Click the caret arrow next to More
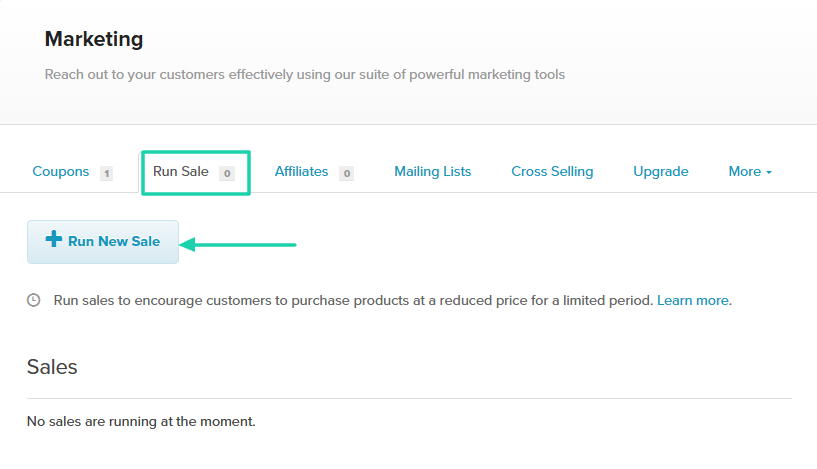The image size is (817, 469). click(768, 172)
